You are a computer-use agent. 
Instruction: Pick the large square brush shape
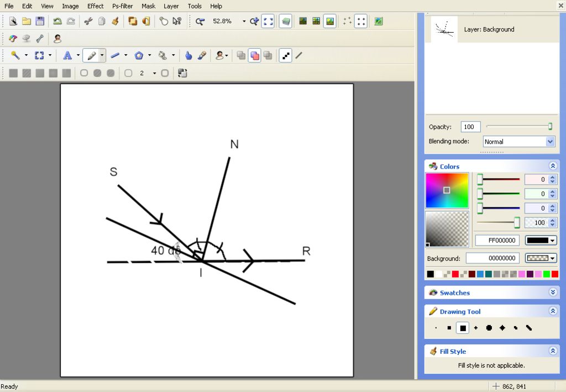coord(463,328)
